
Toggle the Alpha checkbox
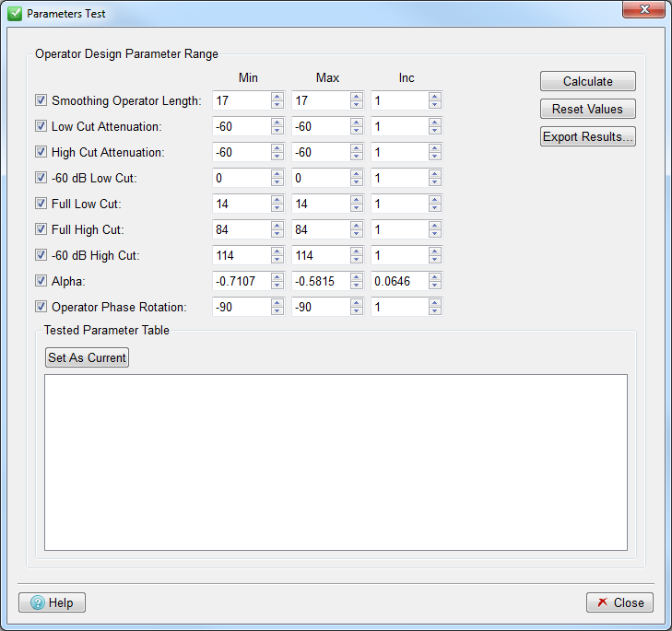[x=41, y=281]
